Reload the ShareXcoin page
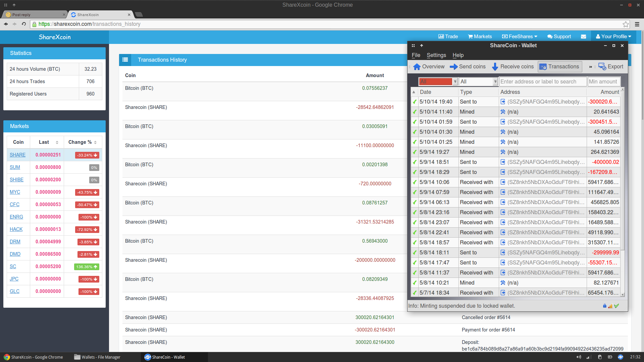 point(23,24)
